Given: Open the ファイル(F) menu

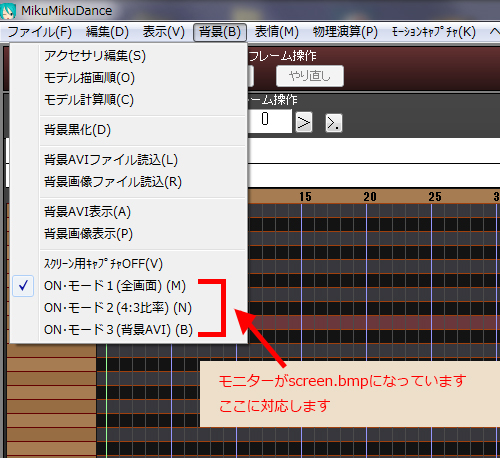Looking at the screenshot, I should (40, 32).
